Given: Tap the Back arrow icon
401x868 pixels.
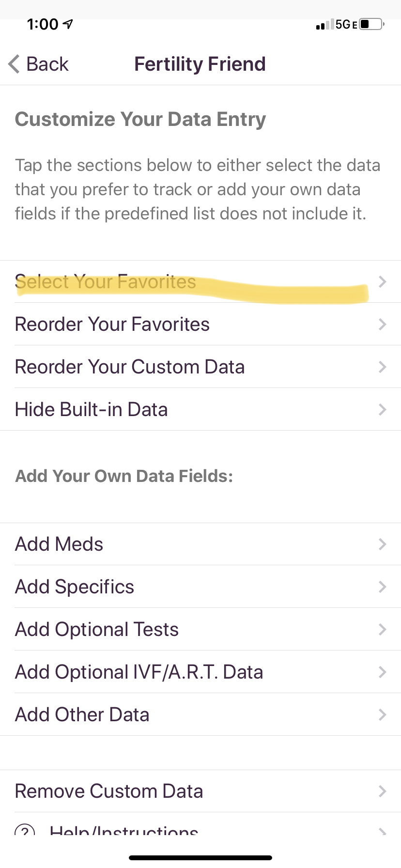Looking at the screenshot, I should coord(14,64).
